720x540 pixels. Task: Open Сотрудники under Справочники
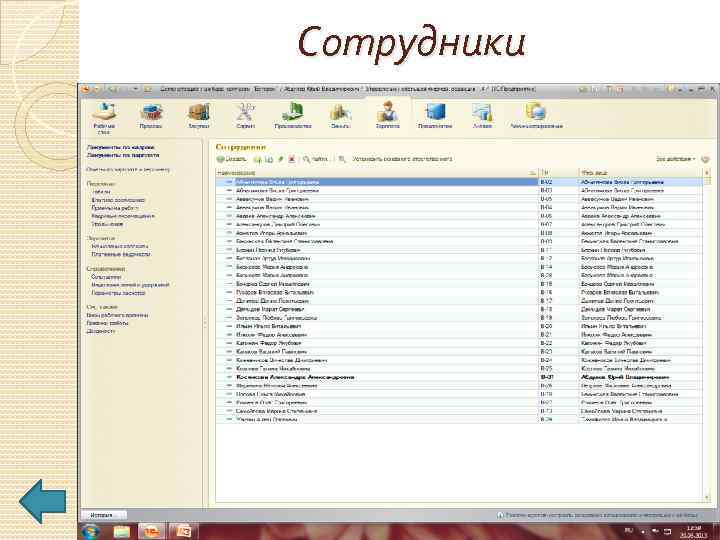[x=106, y=277]
